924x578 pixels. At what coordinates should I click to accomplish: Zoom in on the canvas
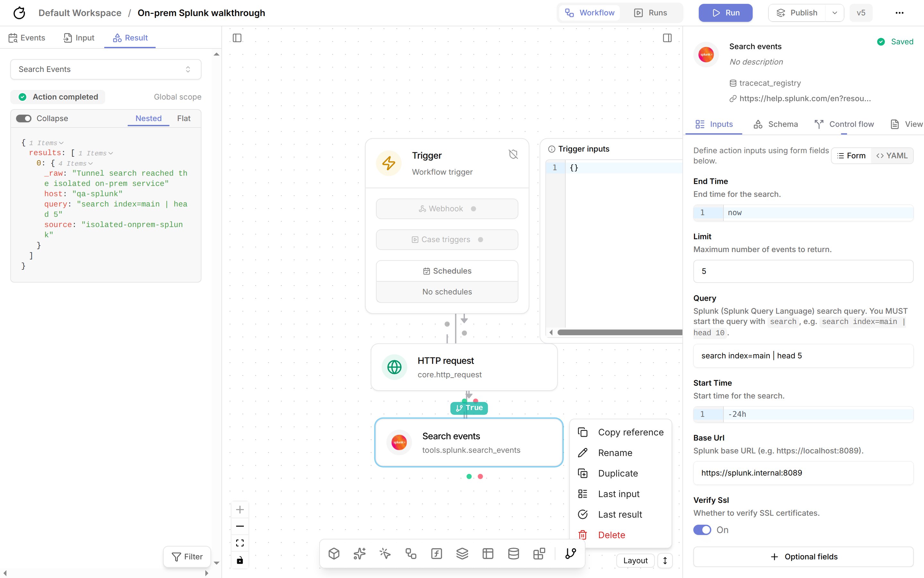(x=240, y=509)
